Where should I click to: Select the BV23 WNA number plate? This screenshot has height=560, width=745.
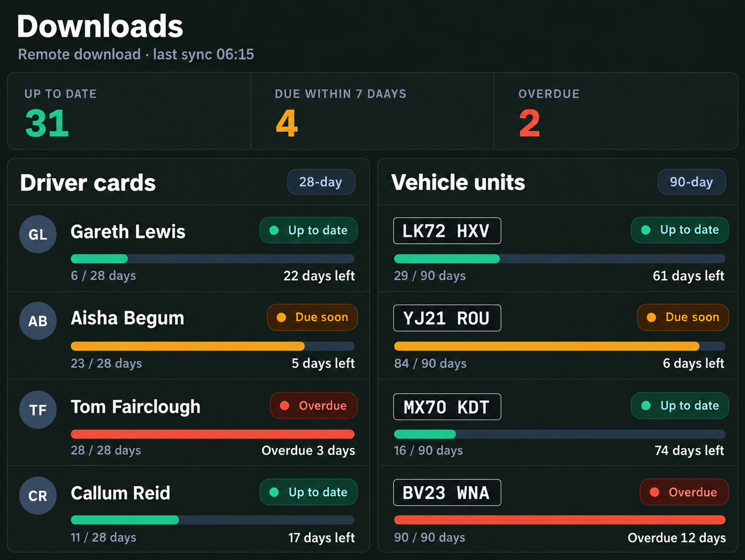[x=447, y=493]
